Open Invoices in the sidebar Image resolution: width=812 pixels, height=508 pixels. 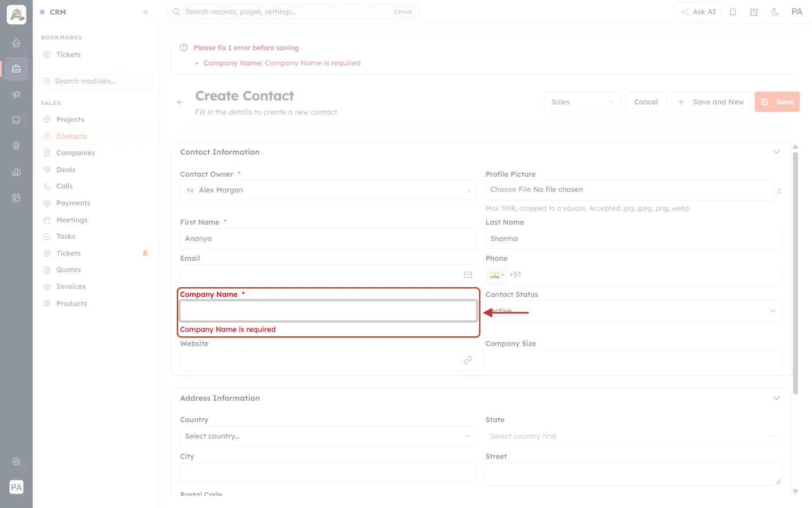tap(96, 287)
